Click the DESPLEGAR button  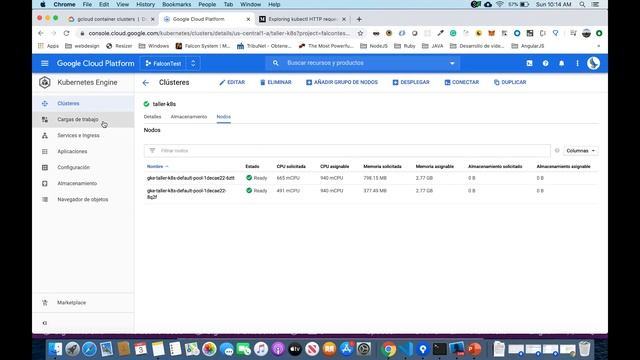coord(411,82)
